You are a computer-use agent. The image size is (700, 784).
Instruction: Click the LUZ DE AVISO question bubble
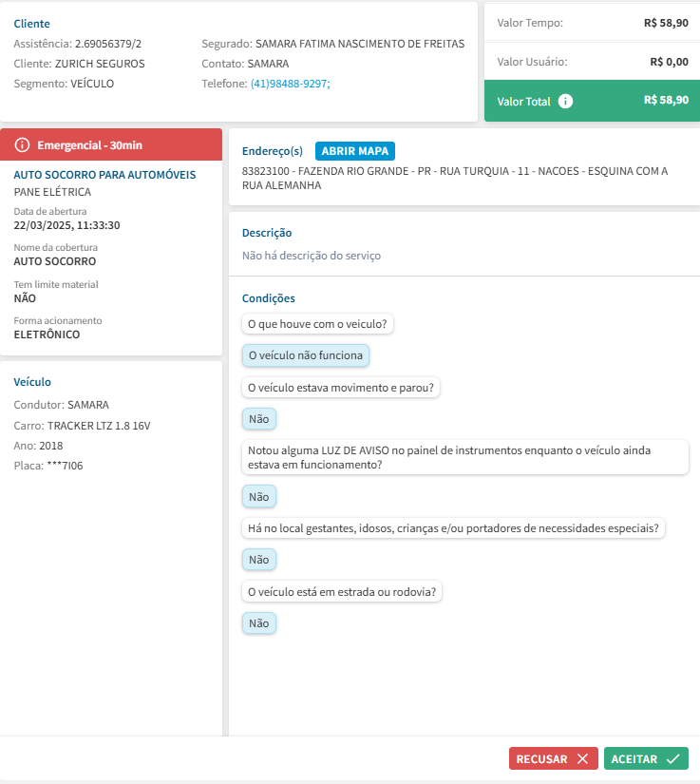[465, 457]
